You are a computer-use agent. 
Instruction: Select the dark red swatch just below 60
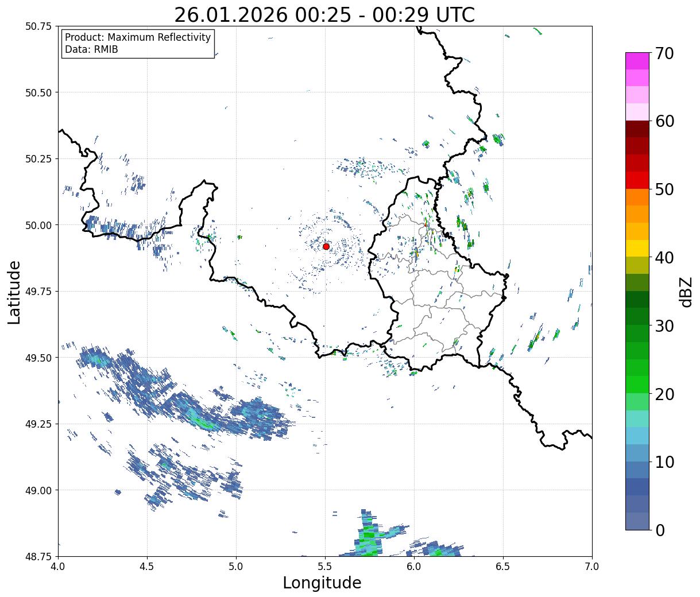637,129
